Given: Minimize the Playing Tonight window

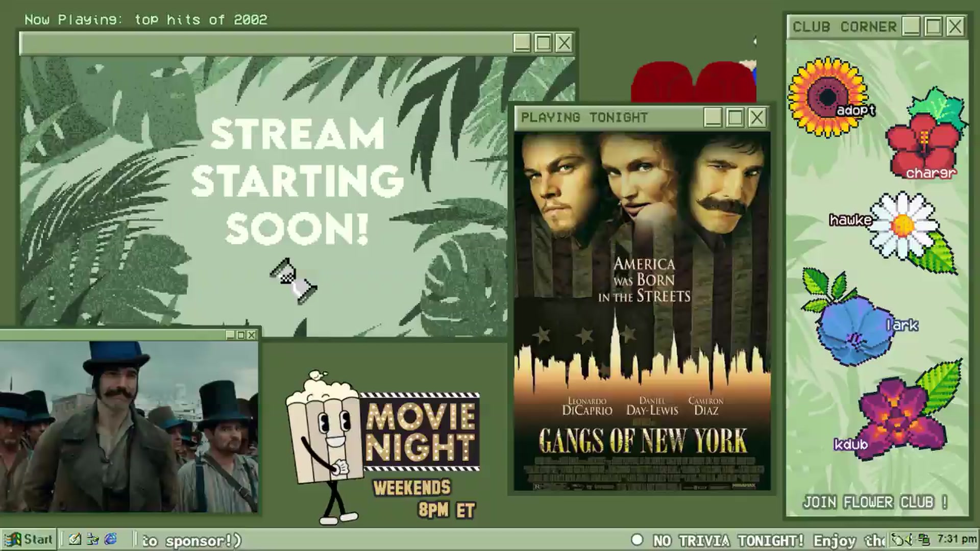Looking at the screenshot, I should [x=713, y=118].
